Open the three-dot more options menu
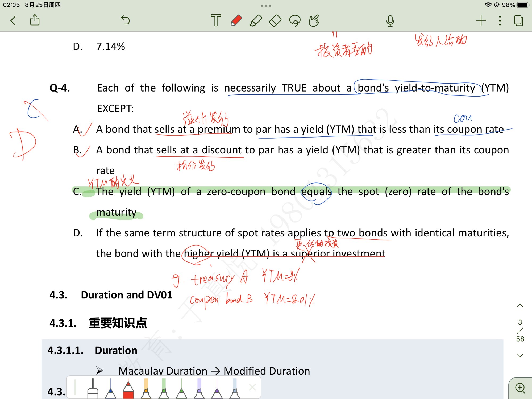 tap(500, 20)
